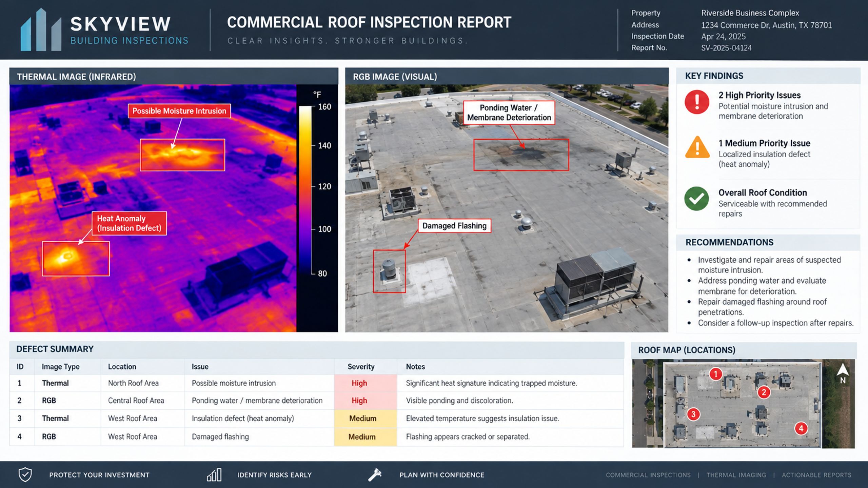Click the High severity cell for row 1
868x488 pixels.
point(366,383)
